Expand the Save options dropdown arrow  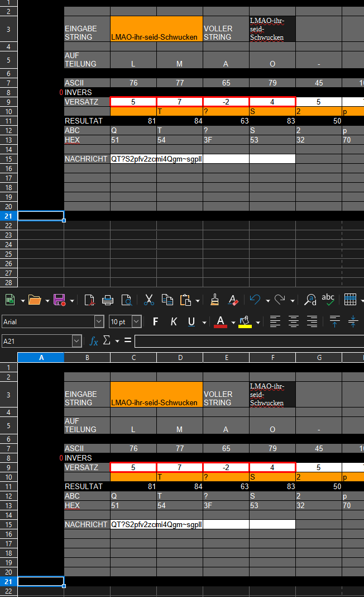pos(72,301)
